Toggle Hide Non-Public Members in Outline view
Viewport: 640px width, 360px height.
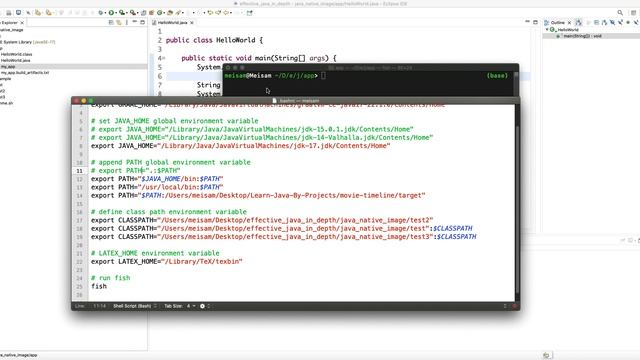(x=628, y=22)
